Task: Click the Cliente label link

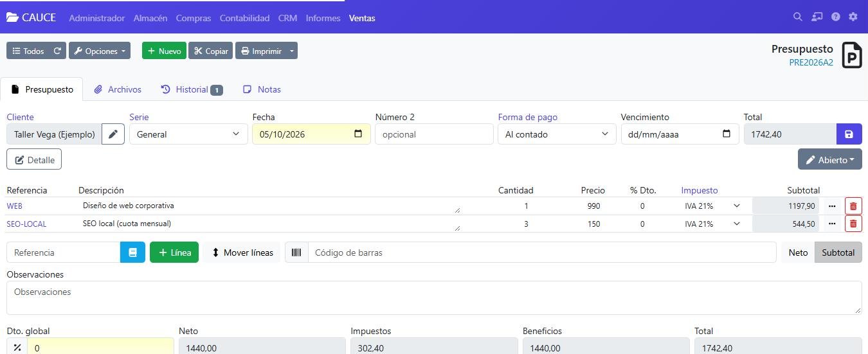Action: [20, 117]
